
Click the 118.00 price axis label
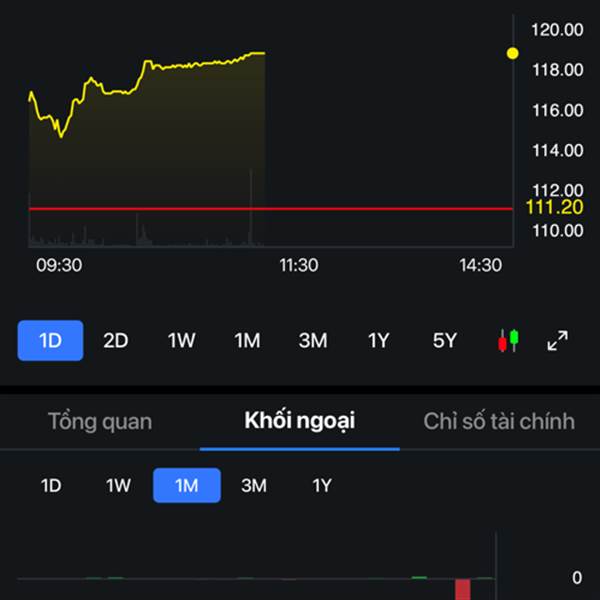558,70
